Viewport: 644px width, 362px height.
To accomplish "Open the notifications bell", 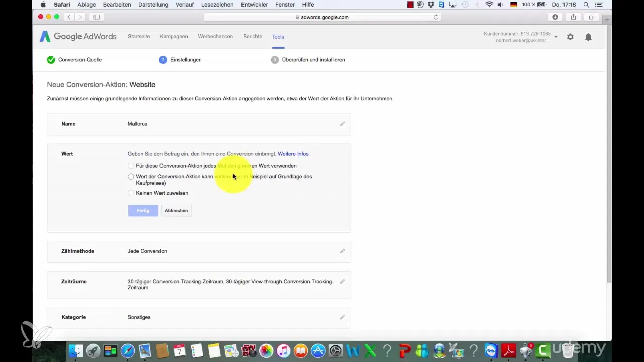I will pyautogui.click(x=588, y=37).
